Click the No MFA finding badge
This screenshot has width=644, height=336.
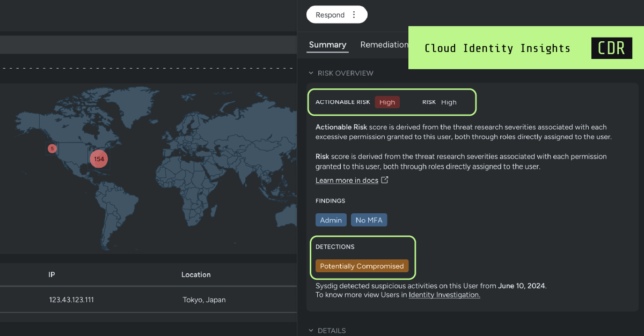coord(369,220)
